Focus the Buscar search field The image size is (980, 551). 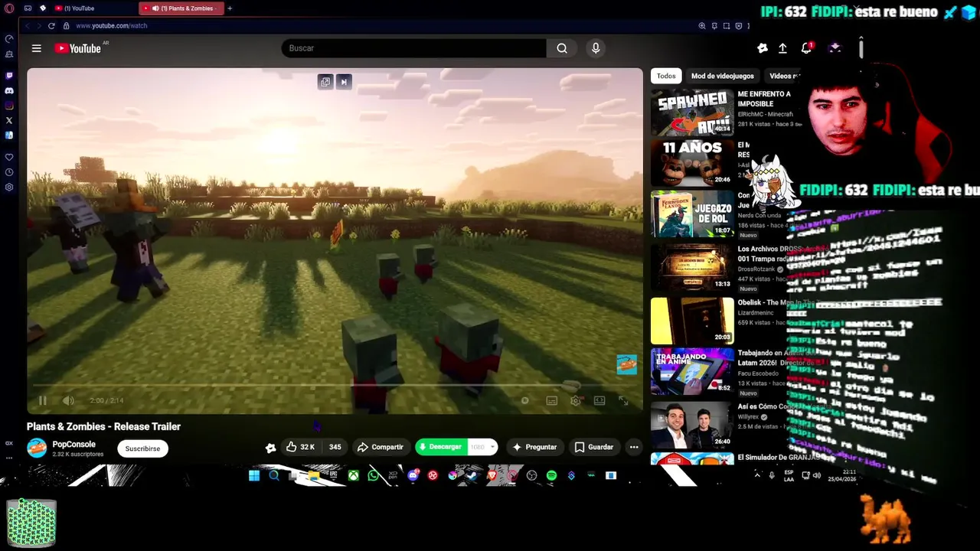413,48
